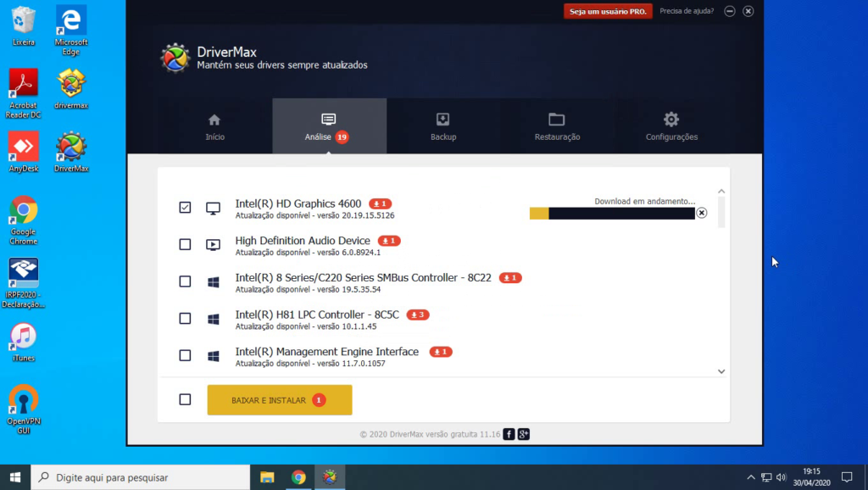Click the audio device media icon
Viewport: 868px width, 490px height.
point(213,245)
